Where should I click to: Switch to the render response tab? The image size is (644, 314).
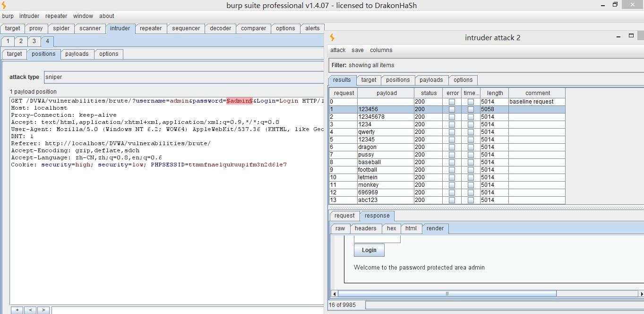coord(435,228)
